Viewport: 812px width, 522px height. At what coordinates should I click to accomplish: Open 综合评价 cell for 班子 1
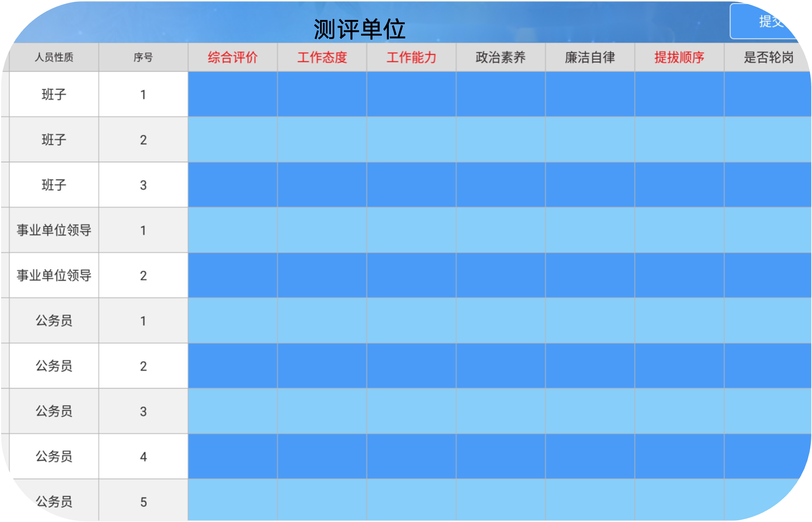(233, 94)
